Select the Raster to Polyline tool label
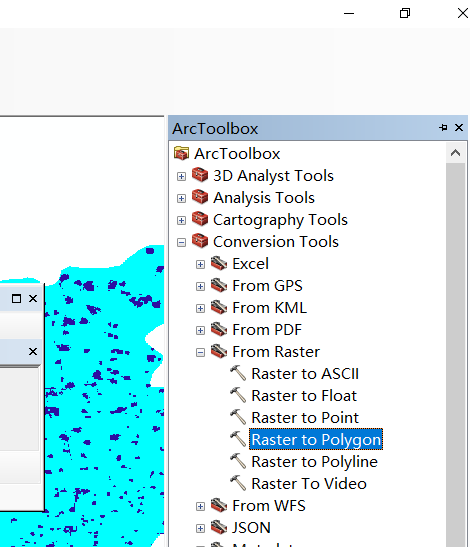 [314, 462]
